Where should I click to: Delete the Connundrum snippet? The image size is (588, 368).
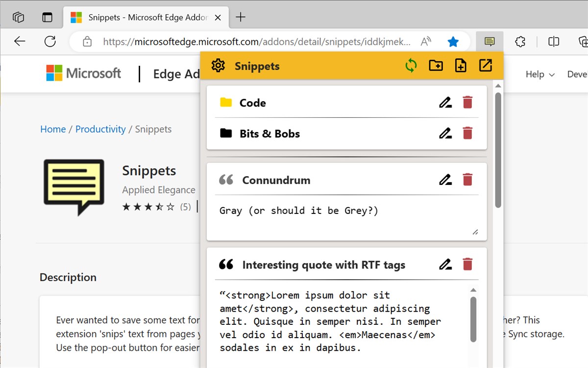467,180
